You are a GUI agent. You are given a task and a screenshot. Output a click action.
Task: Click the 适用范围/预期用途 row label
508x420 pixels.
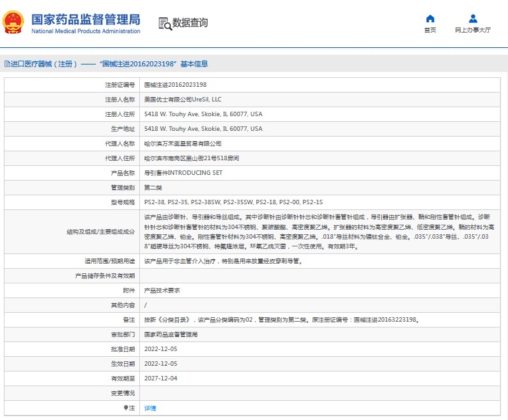pos(109,261)
